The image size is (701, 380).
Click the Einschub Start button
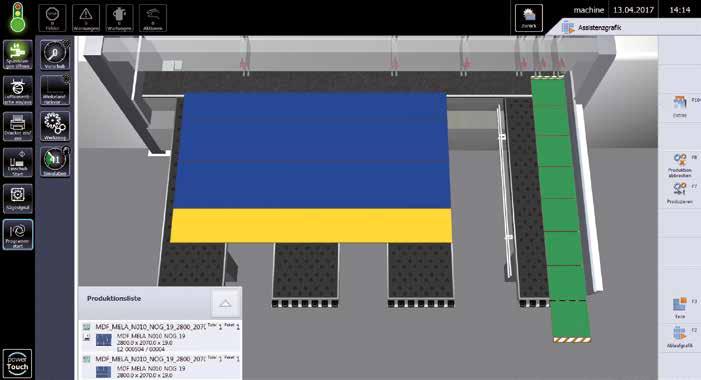click(18, 162)
